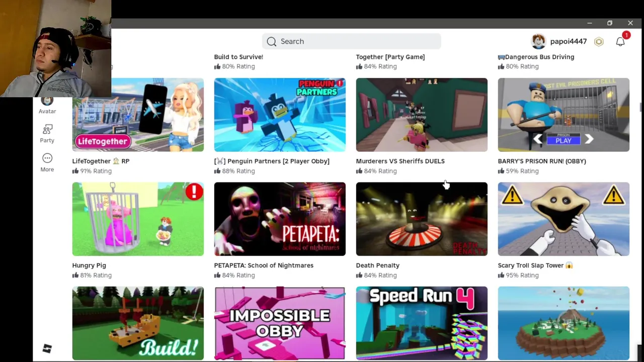Click the search magnifier icon
Image resolution: width=644 pixels, height=362 pixels.
coord(272,41)
